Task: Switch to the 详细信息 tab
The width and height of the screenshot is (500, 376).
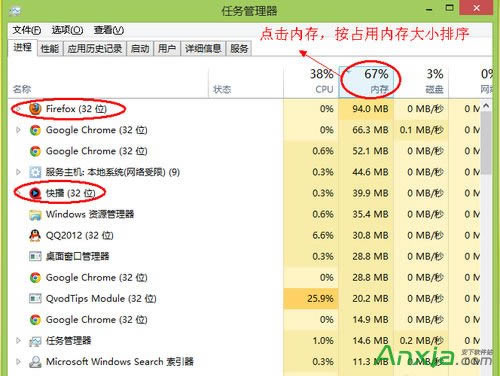Action: click(x=203, y=49)
